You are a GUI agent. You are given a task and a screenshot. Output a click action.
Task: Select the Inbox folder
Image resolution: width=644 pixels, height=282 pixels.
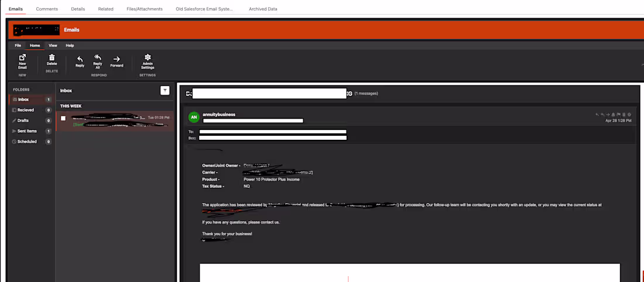[x=31, y=99]
